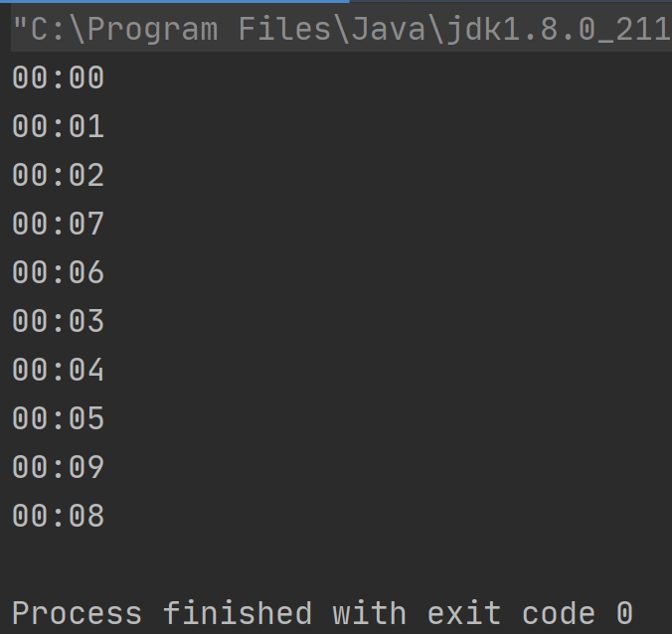Place cursor on 00:02 output
The width and height of the screenshot is (672, 634).
[59, 175]
